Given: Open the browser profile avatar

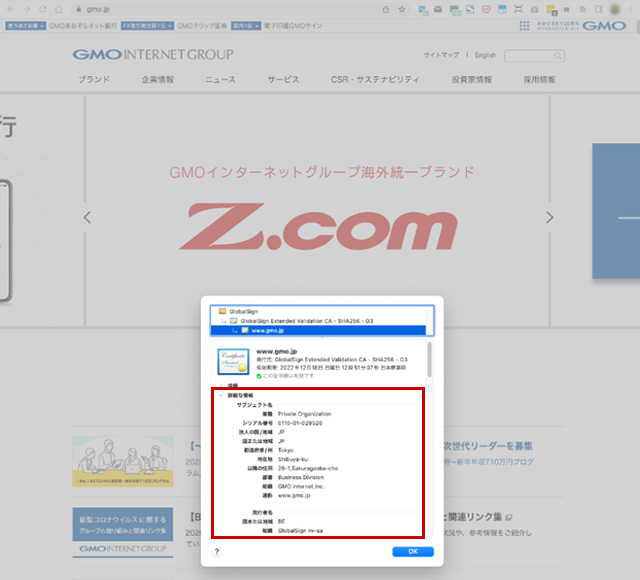Looking at the screenshot, I should click(615, 9).
